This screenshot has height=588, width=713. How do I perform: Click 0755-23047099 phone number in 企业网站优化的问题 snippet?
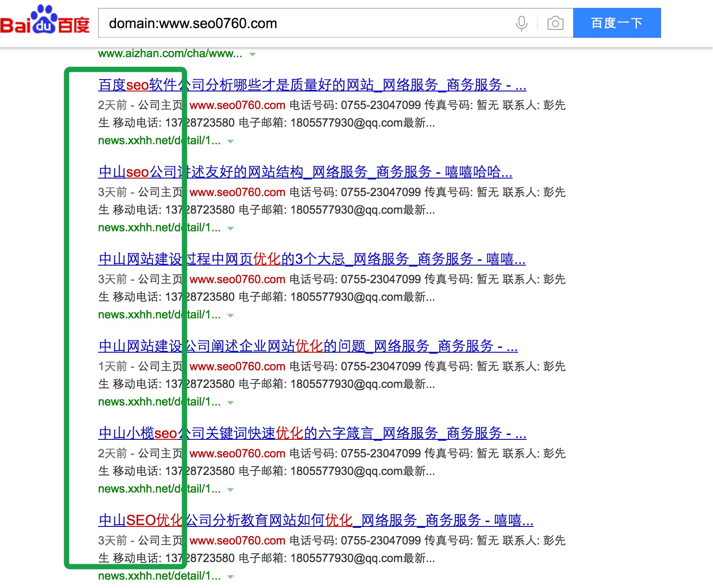380,367
